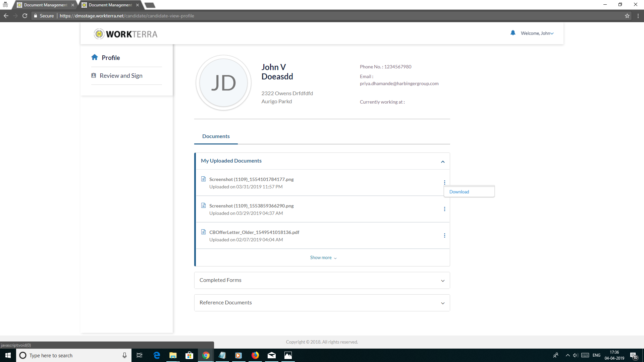The height and width of the screenshot is (362, 644).
Task: Open the Welcome, John user dropdown
Action: click(537, 33)
